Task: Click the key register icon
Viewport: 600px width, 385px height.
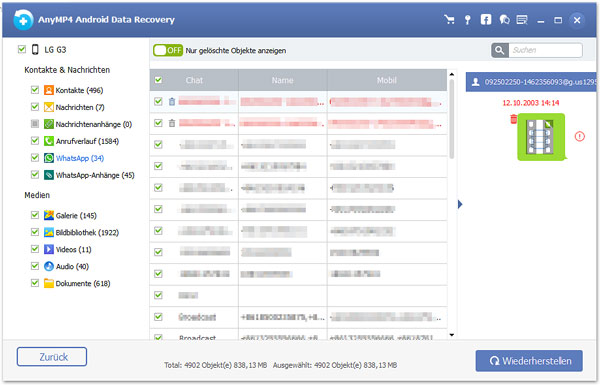Action: [467, 20]
